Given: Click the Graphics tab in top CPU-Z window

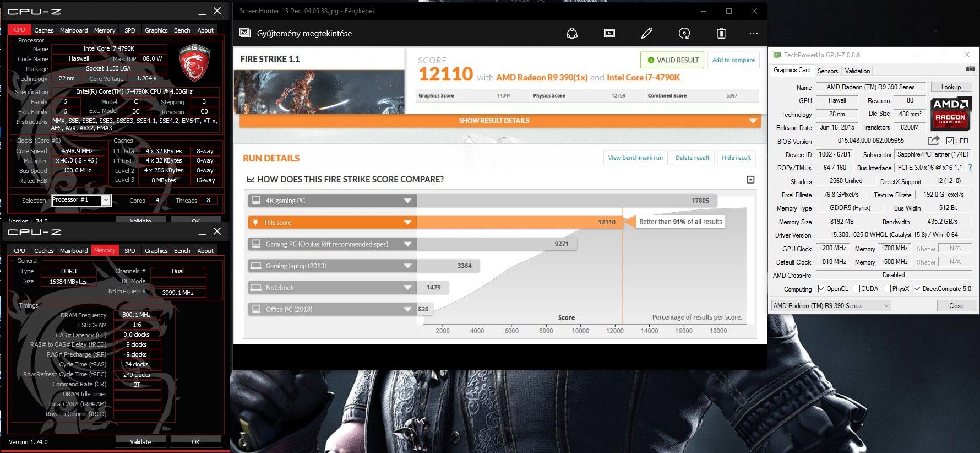Looking at the screenshot, I should click(156, 30).
